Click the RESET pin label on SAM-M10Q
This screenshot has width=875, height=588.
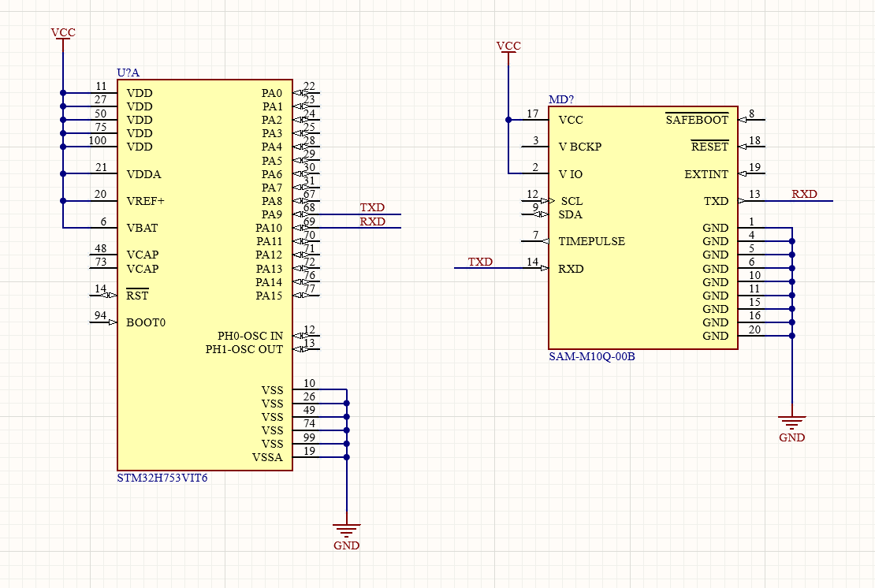tap(709, 146)
